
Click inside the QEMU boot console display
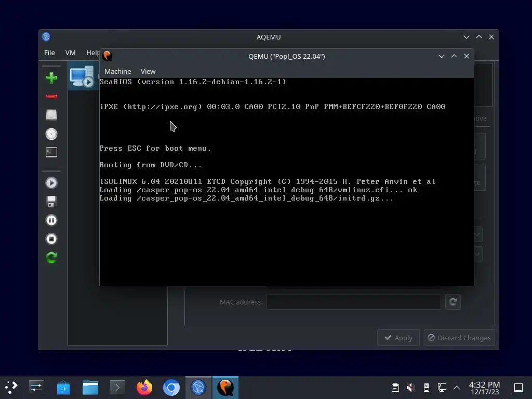click(286, 182)
